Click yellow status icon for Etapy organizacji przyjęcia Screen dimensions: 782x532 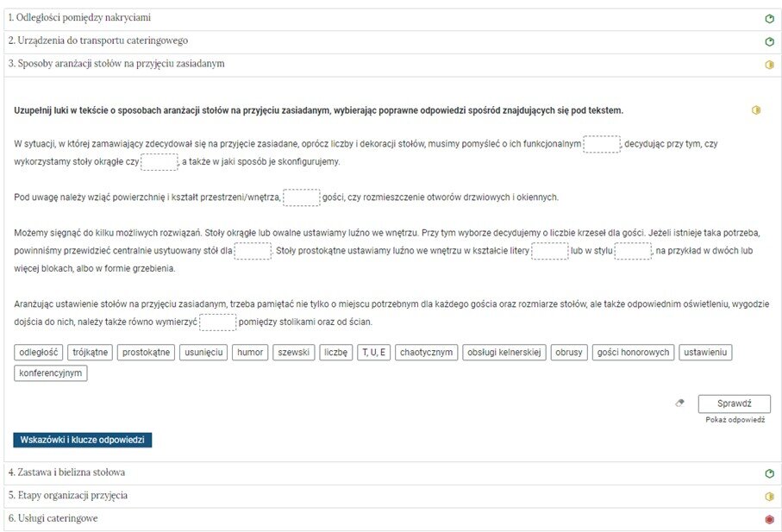pos(769,497)
